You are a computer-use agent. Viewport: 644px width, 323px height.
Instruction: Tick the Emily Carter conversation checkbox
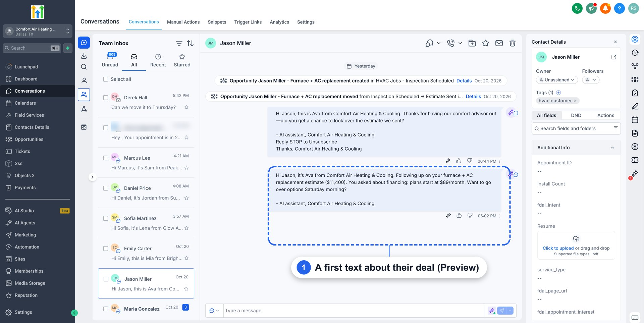pos(106,249)
